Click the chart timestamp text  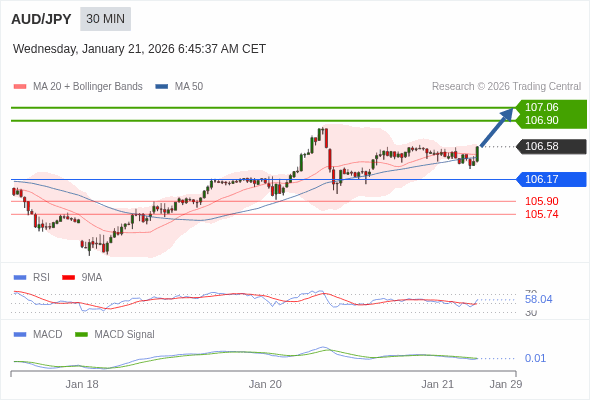(139, 49)
